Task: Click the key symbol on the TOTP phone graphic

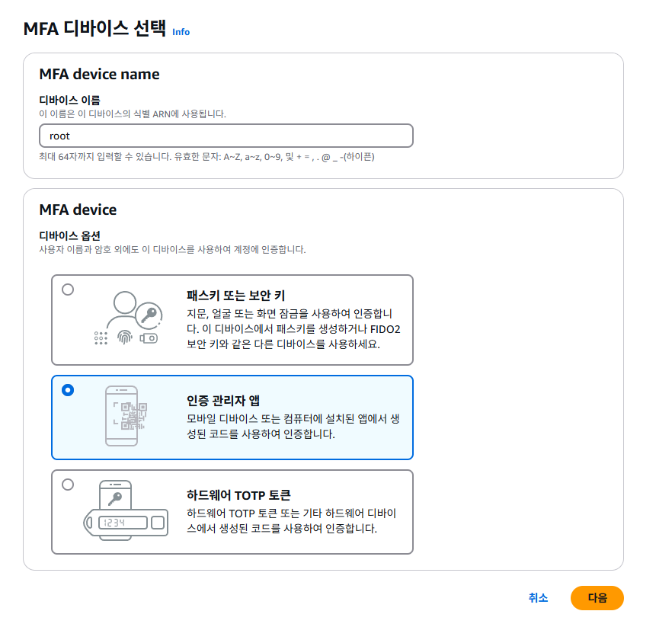Action: click(115, 499)
